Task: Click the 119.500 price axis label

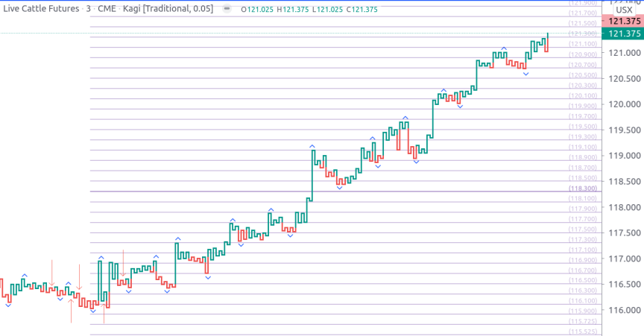Action: [625, 130]
